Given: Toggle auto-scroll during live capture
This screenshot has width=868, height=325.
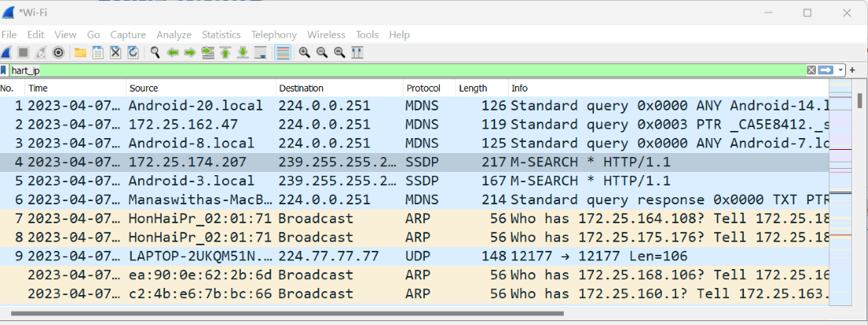Looking at the screenshot, I should pos(260,53).
